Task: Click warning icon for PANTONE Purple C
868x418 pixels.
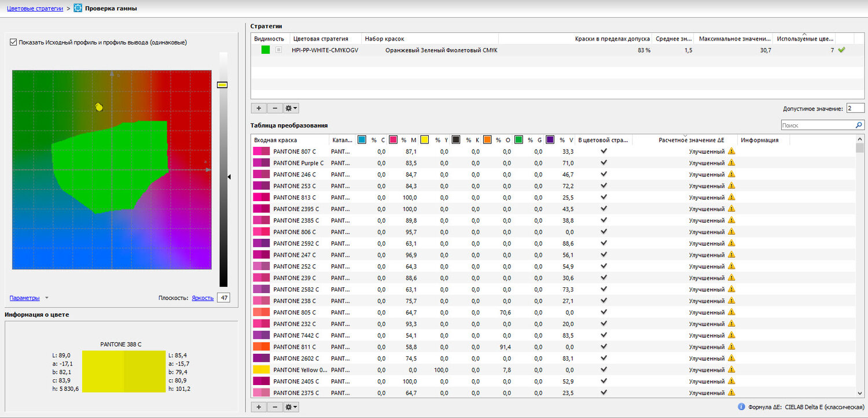Action: point(731,163)
